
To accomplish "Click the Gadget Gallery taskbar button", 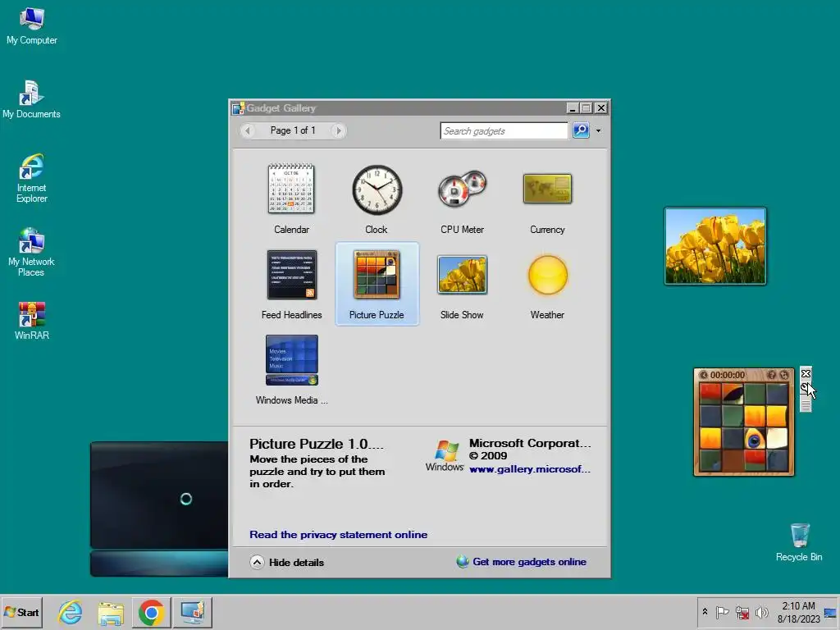I will coord(192,613).
